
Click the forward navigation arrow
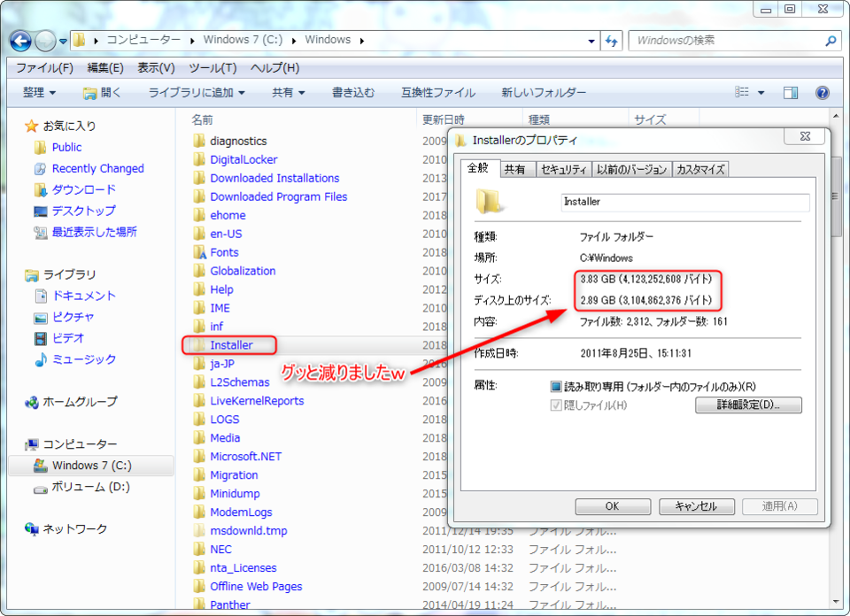pos(45,41)
